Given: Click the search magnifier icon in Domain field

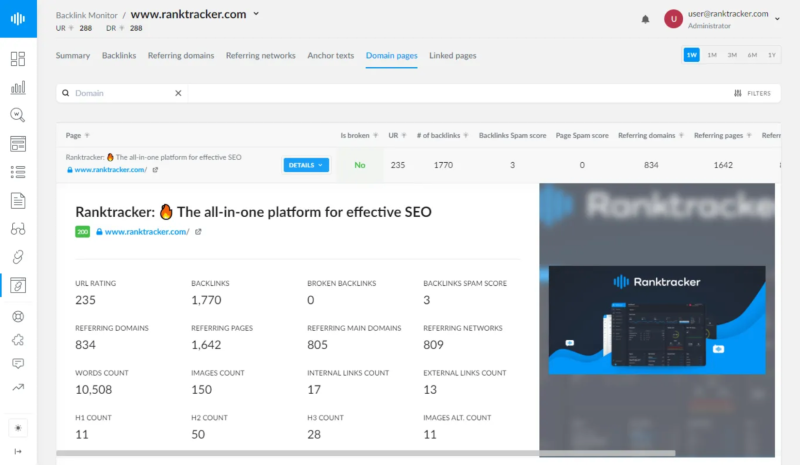Looking at the screenshot, I should tap(66, 93).
